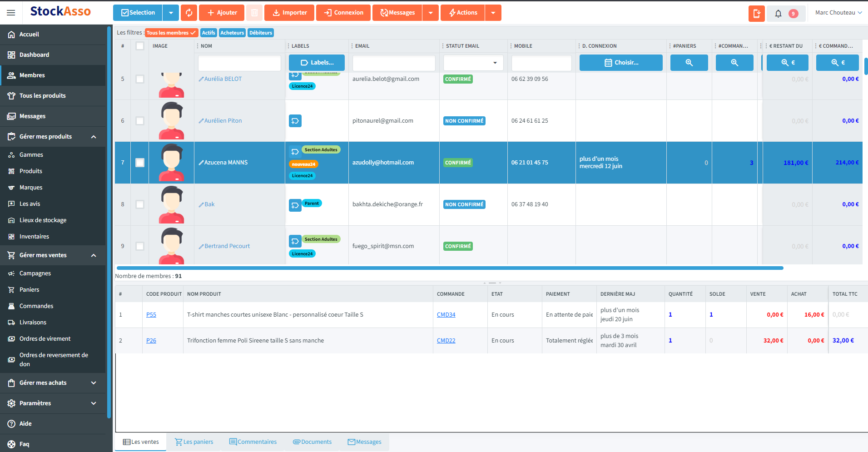Click edit pencil next to Aurélia BELOT
868x452 pixels.
(201, 79)
